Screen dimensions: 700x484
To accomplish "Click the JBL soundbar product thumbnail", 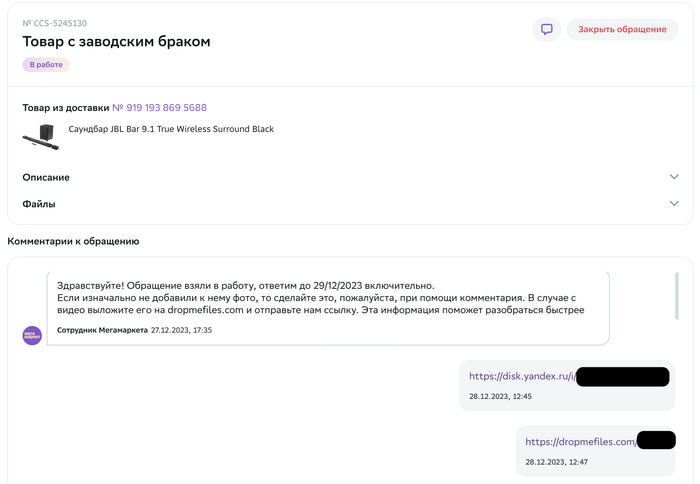I will pyautogui.click(x=41, y=136).
